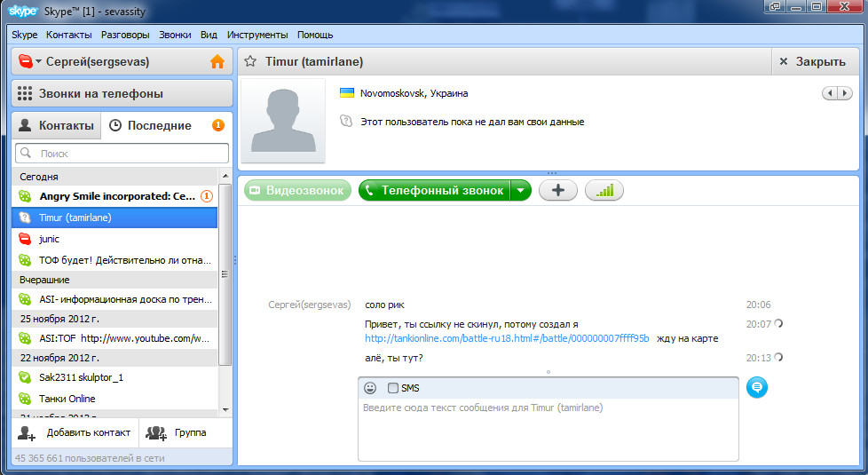Open Sak2311 skulptor_1 conversation

[x=114, y=377]
